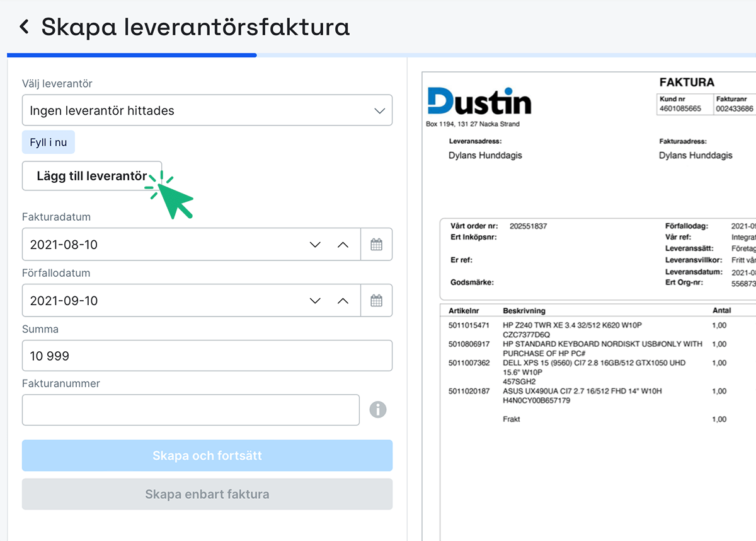Decrease Fakturadatum with the down chevron
This screenshot has height=541, width=756.
pos(315,244)
